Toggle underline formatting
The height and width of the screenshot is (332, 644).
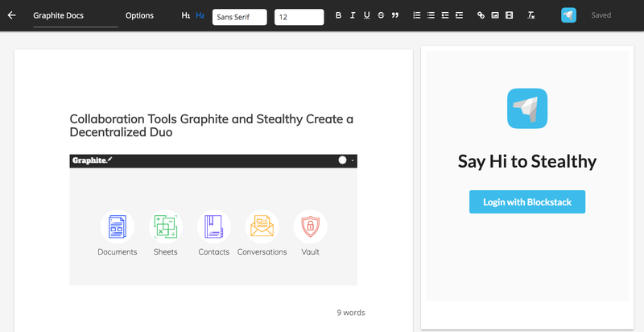366,15
